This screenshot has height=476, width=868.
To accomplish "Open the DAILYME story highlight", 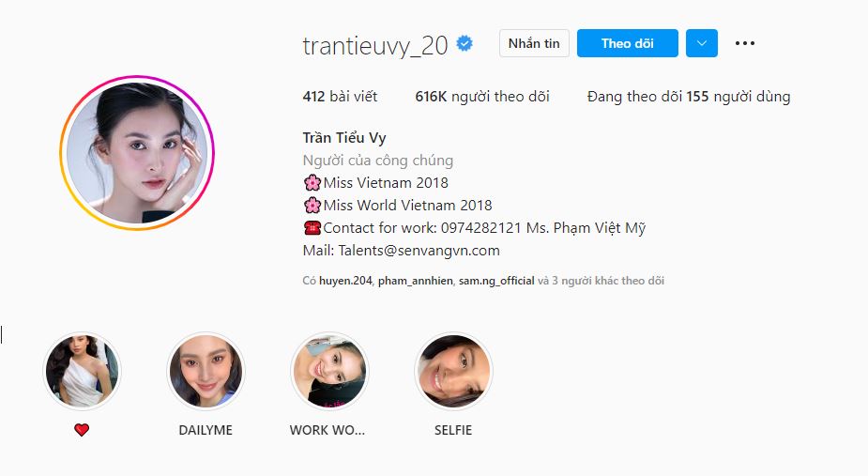I will pyautogui.click(x=206, y=371).
